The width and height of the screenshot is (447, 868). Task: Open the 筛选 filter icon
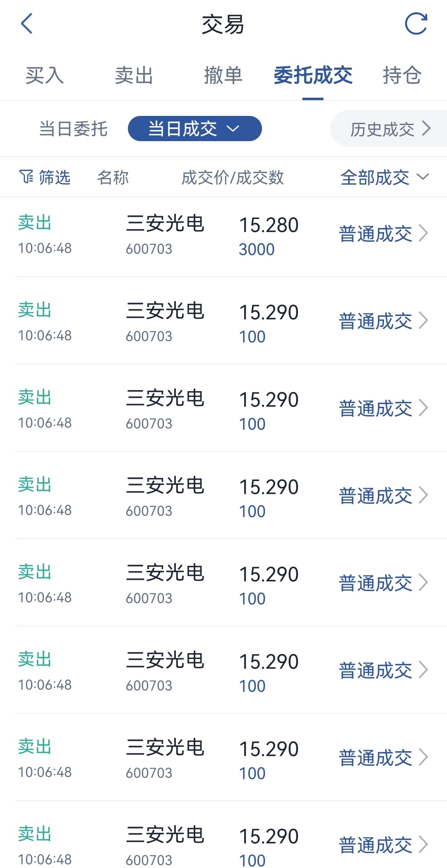[x=26, y=177]
